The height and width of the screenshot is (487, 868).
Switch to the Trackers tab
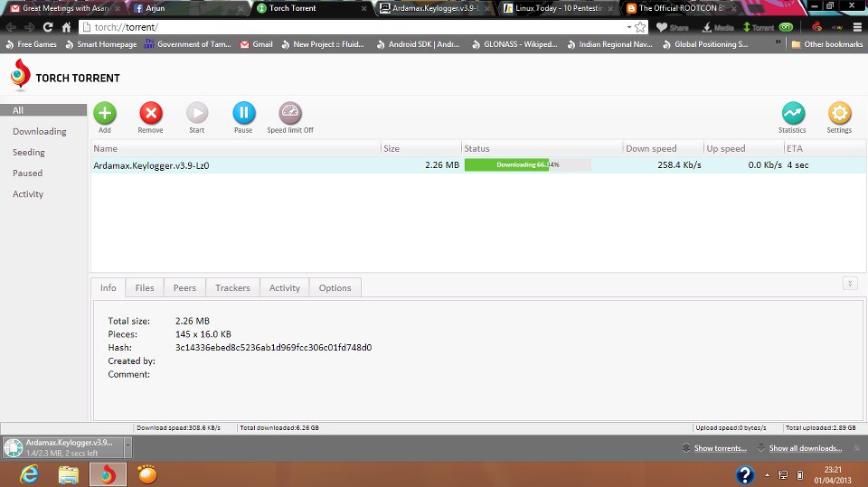point(232,287)
